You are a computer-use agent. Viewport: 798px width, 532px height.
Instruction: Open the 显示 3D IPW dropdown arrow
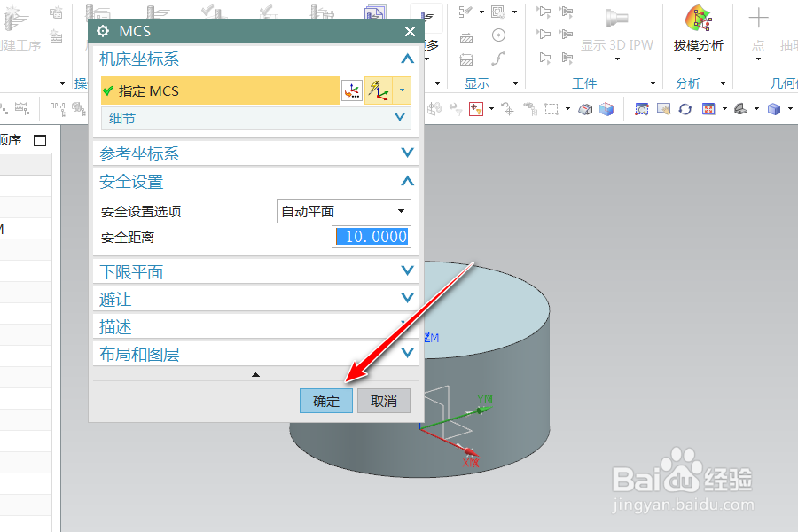[x=617, y=59]
